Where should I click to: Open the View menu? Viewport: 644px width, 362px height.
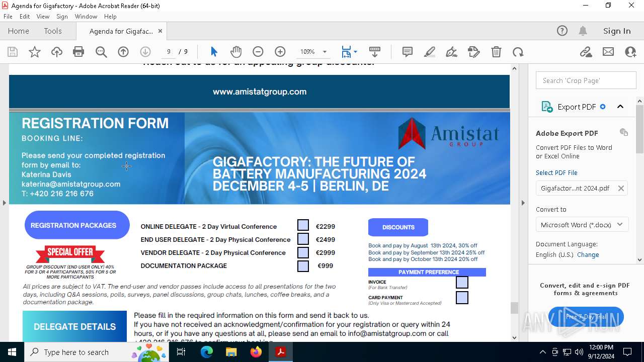pos(43,17)
